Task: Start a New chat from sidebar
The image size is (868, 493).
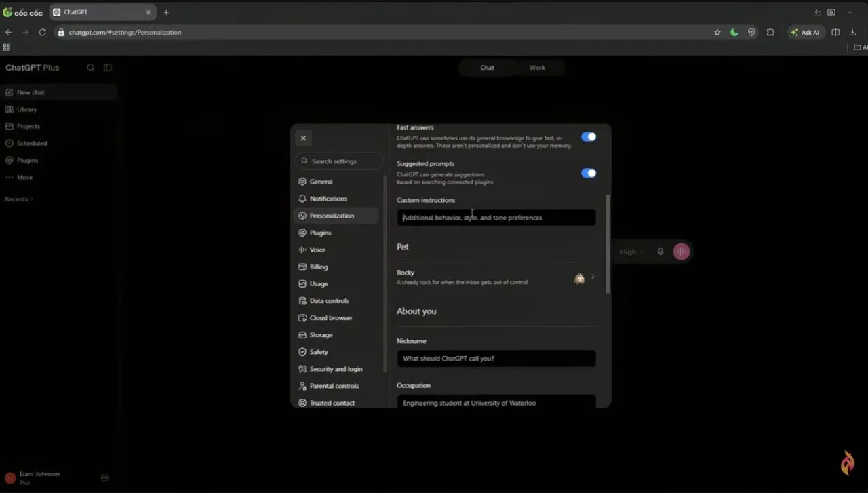Action: [x=58, y=92]
